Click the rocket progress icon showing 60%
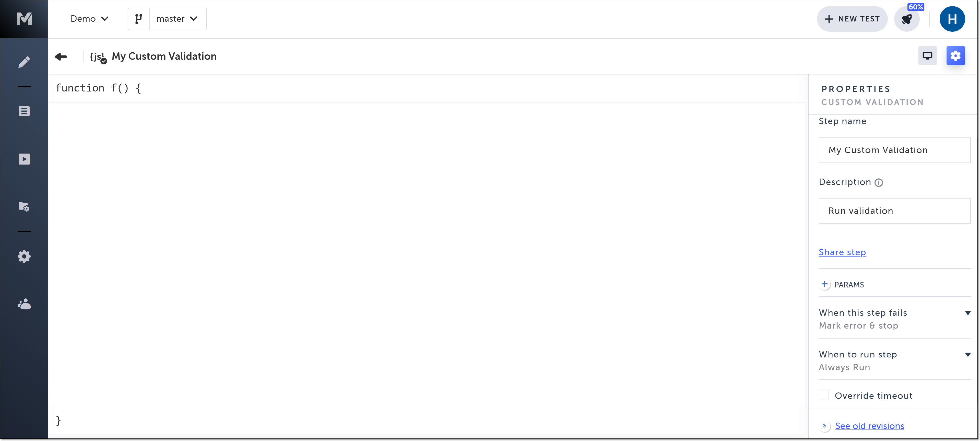 click(907, 19)
